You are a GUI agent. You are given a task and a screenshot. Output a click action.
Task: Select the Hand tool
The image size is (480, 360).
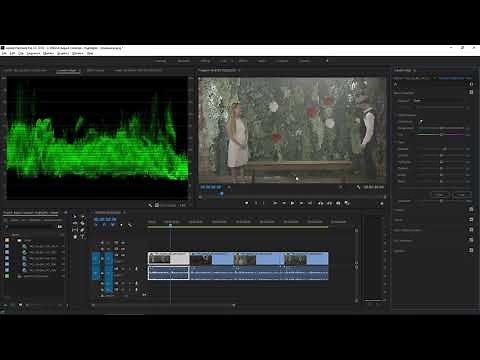point(75,237)
